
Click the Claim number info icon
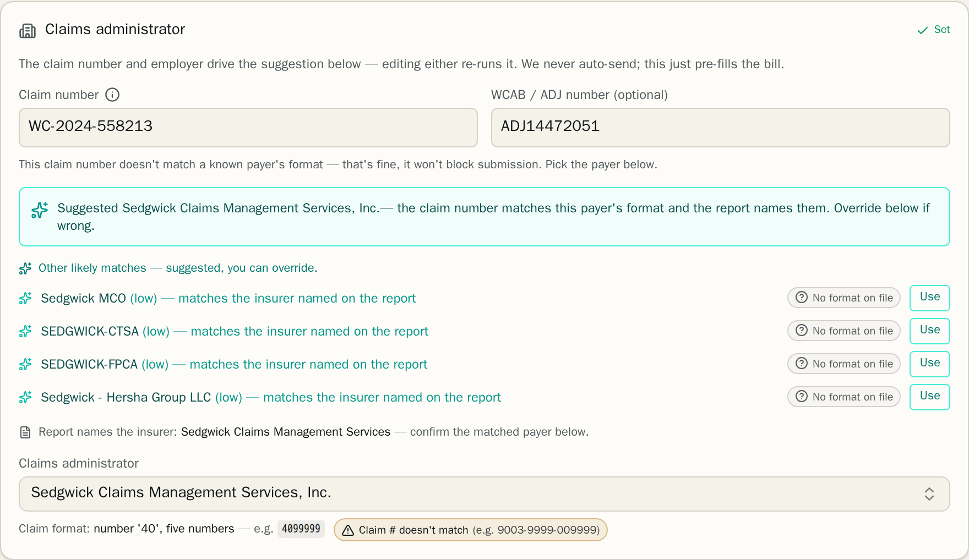point(112,95)
